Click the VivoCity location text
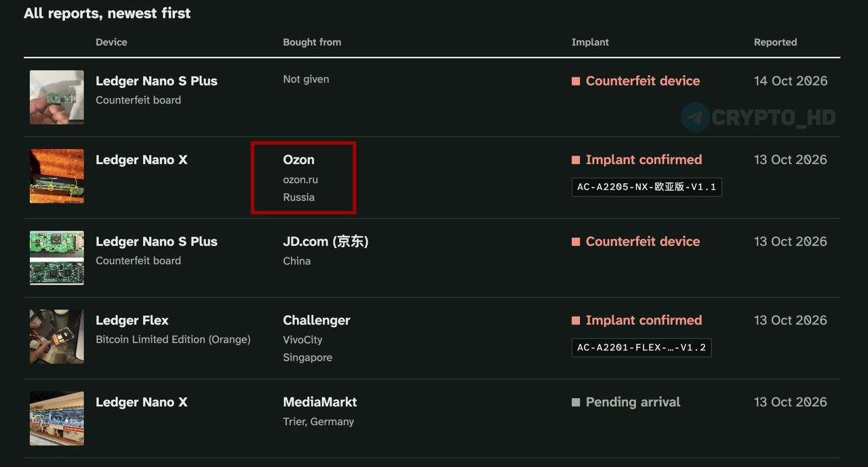 click(x=302, y=340)
